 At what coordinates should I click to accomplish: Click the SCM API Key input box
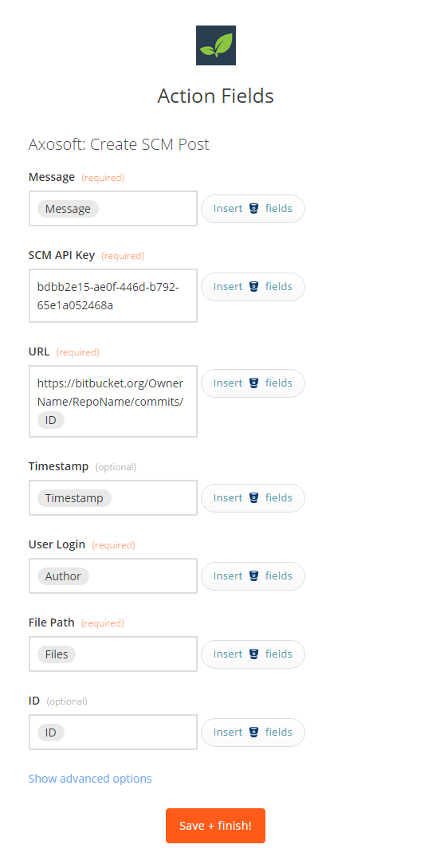tap(113, 296)
